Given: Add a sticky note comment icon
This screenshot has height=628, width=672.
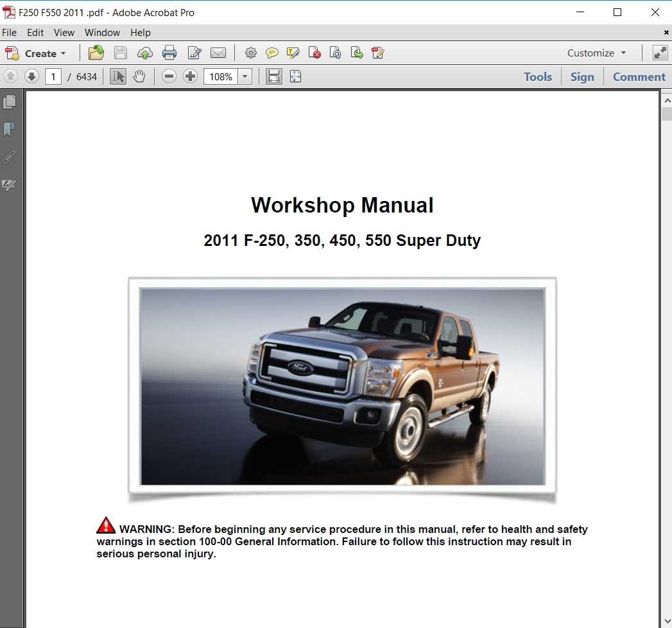Looking at the screenshot, I should pyautogui.click(x=271, y=53).
